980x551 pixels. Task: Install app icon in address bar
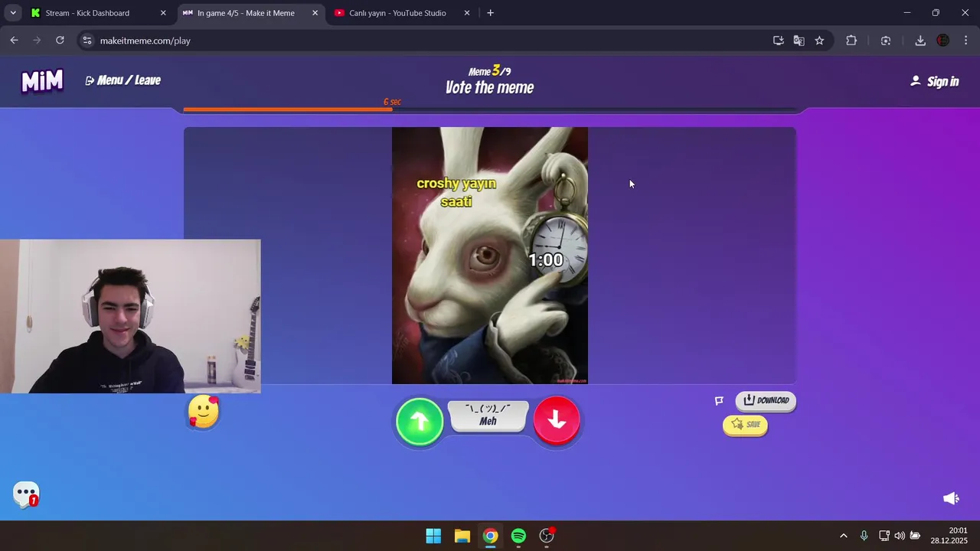(779, 41)
